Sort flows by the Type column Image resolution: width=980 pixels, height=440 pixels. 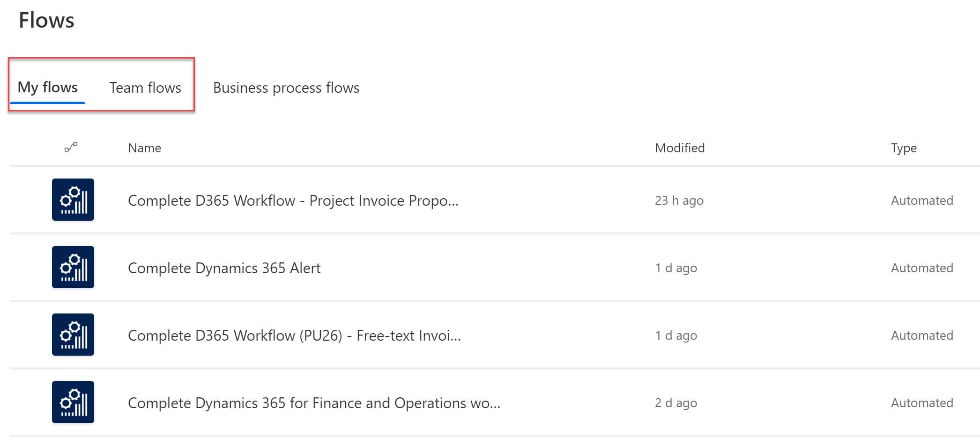pyautogui.click(x=903, y=148)
